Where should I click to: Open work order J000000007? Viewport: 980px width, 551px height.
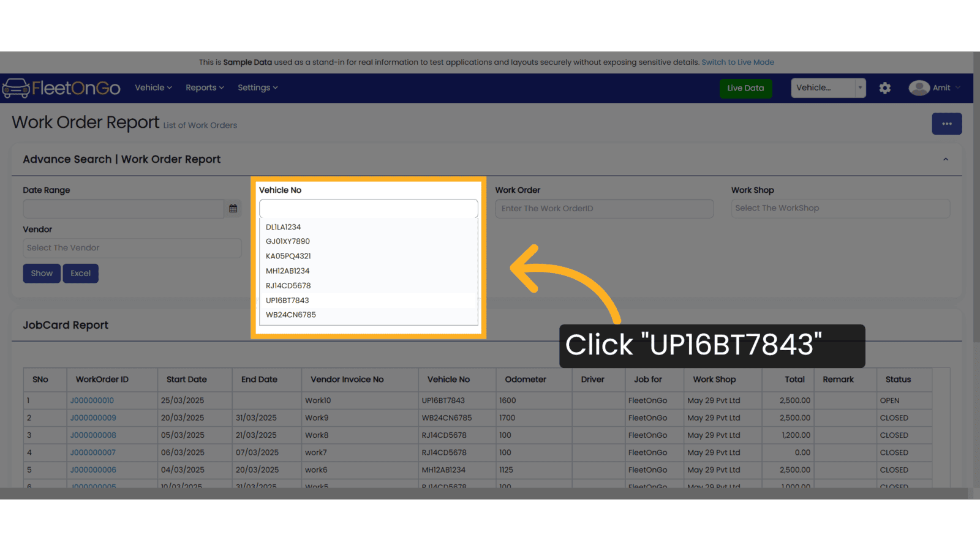(92, 452)
